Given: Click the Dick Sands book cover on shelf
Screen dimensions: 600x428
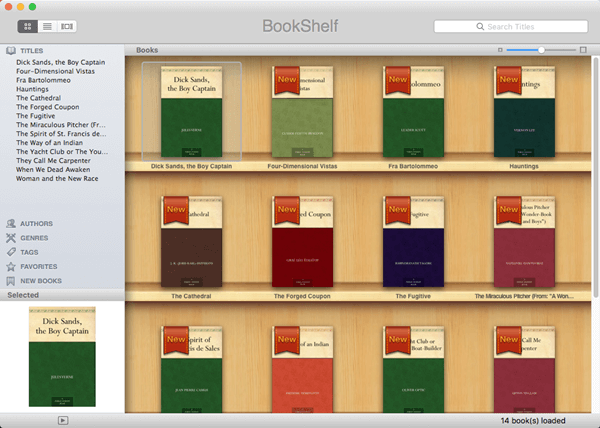Looking at the screenshot, I should tap(191, 112).
